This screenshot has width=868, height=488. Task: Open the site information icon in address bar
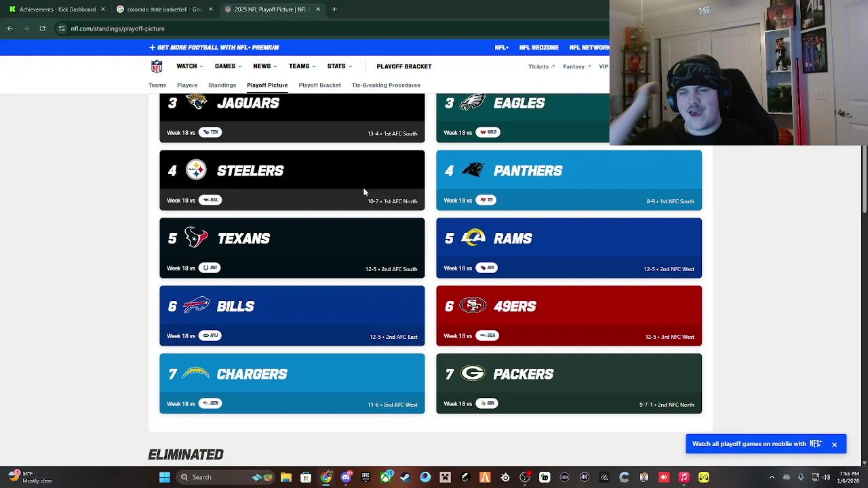tap(62, 28)
